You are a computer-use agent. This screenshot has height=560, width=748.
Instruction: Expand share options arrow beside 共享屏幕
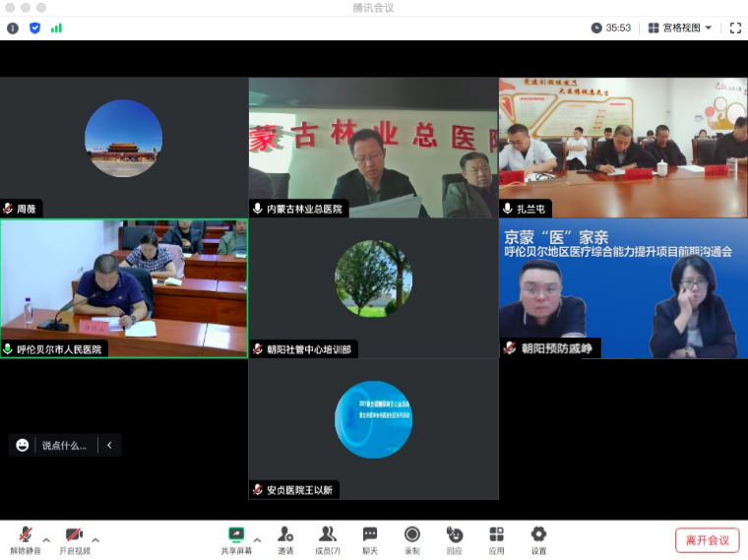click(x=257, y=540)
